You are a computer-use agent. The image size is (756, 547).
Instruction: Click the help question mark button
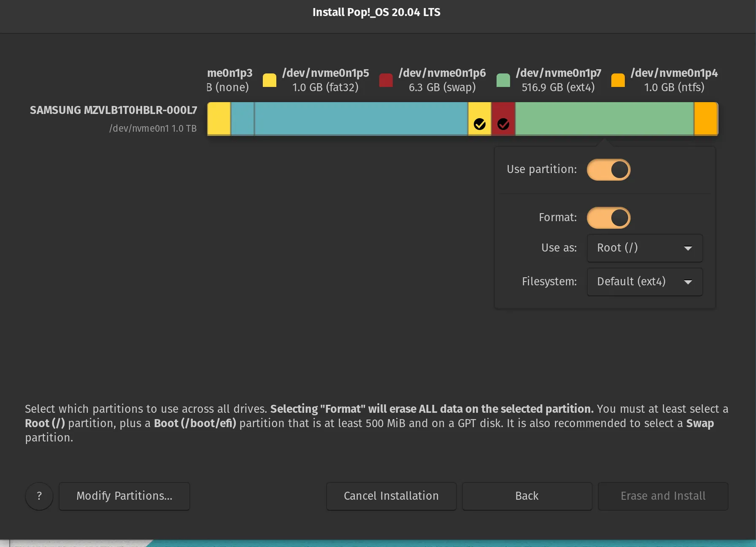point(39,496)
